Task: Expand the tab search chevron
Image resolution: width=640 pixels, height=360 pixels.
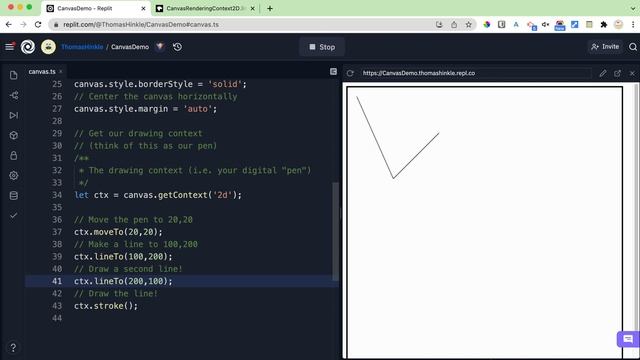Action: click(633, 8)
